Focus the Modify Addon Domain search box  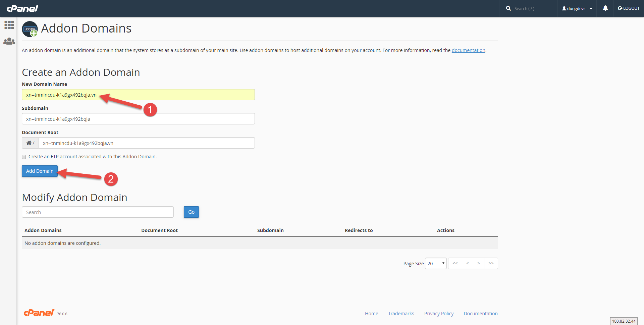point(98,212)
